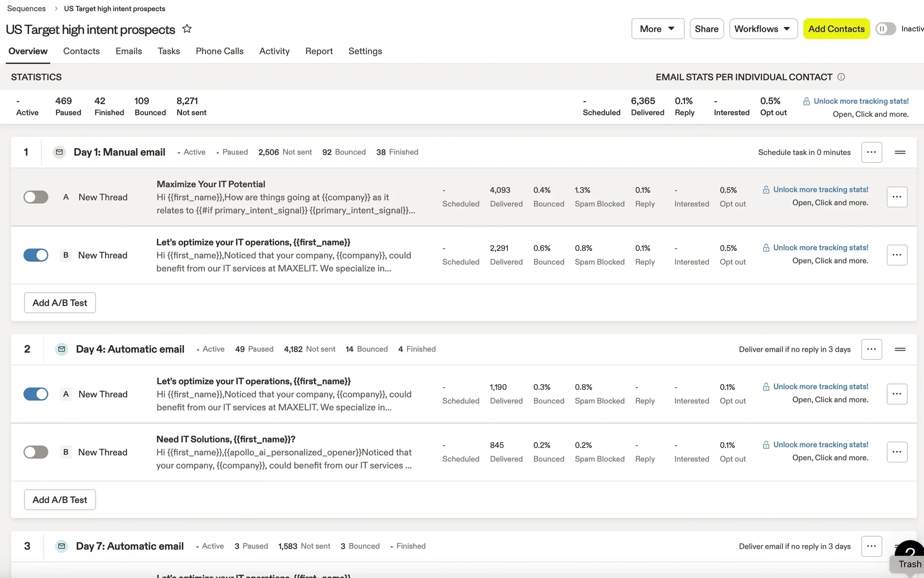The width and height of the screenshot is (924, 578).
Task: Open options for Maximize Your IT Potential variant
Action: [897, 197]
